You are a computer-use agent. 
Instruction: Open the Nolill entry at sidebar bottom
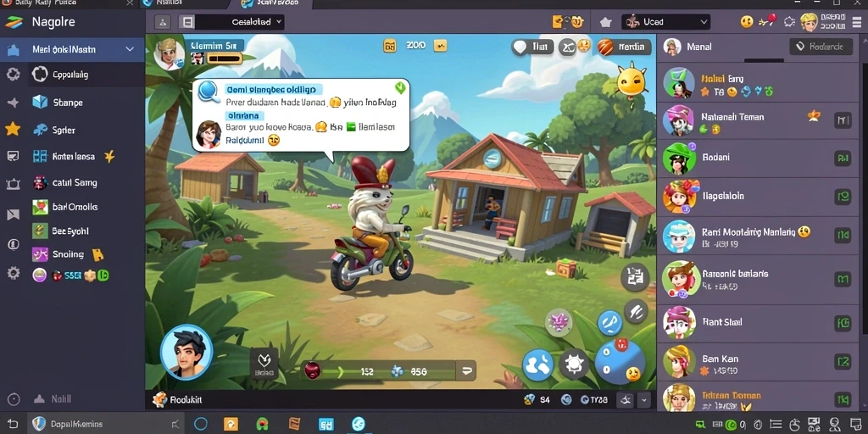(x=53, y=398)
